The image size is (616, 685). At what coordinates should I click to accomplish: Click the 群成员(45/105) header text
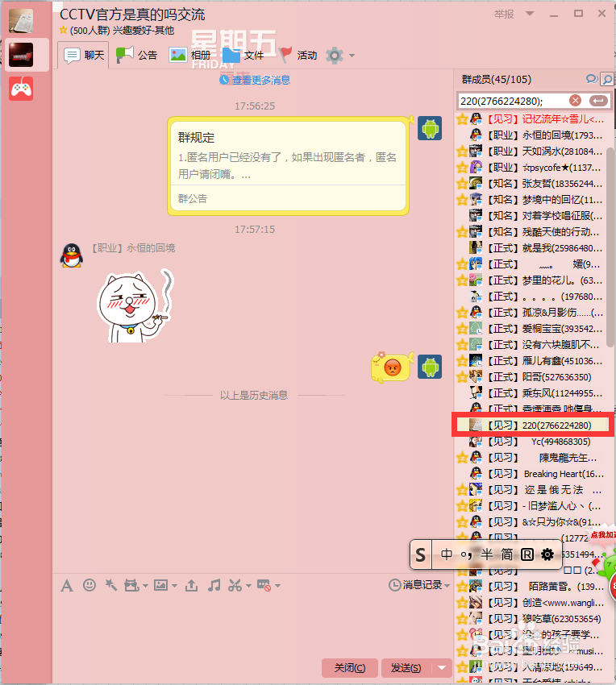[496, 80]
